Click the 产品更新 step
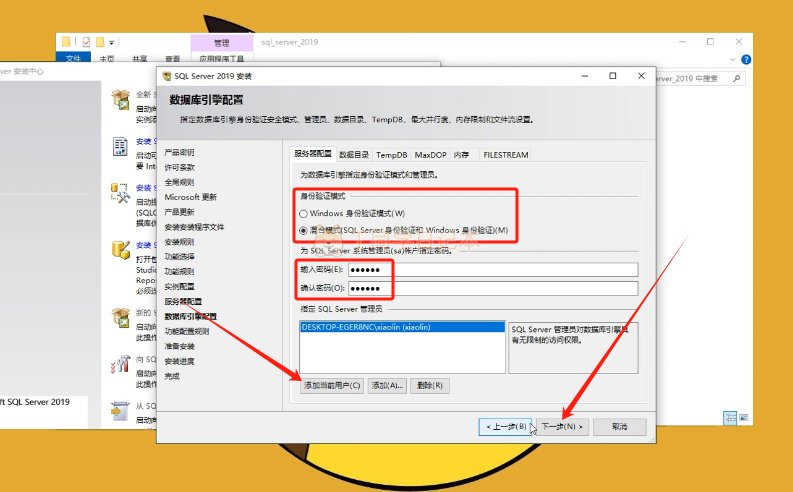793x492 pixels. click(x=180, y=212)
